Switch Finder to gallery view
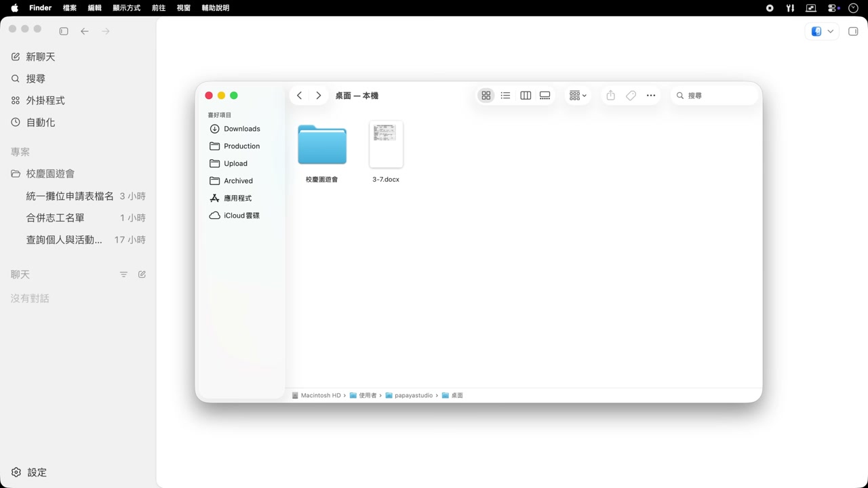Viewport: 868px width, 488px height. pyautogui.click(x=545, y=96)
